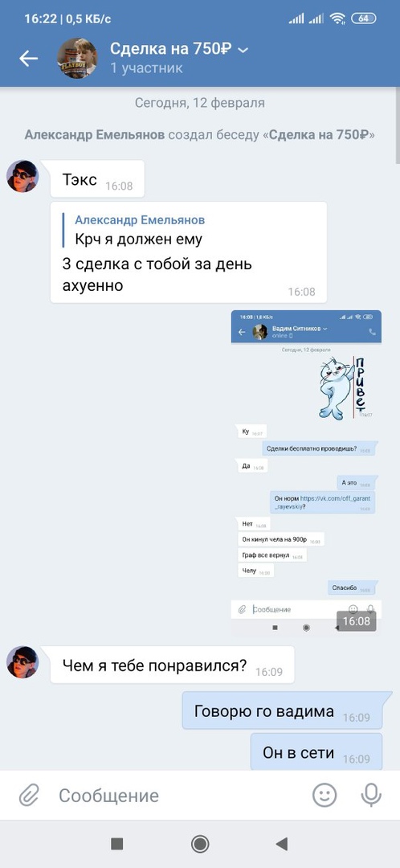
Task: Open sender avatar next to Чем я тебе понравился
Action: click(22, 662)
